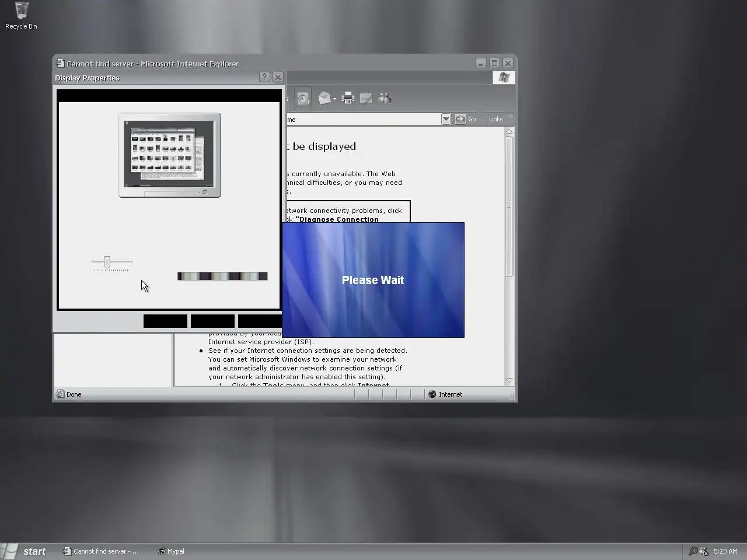Screen dimensions: 747x560
Task: Click the Done page icon in status bar
Action: point(60,394)
